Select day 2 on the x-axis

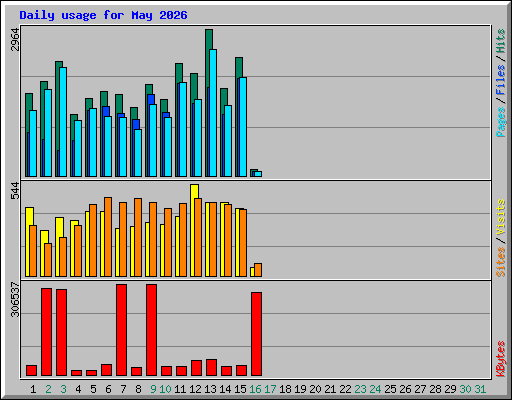click(48, 389)
